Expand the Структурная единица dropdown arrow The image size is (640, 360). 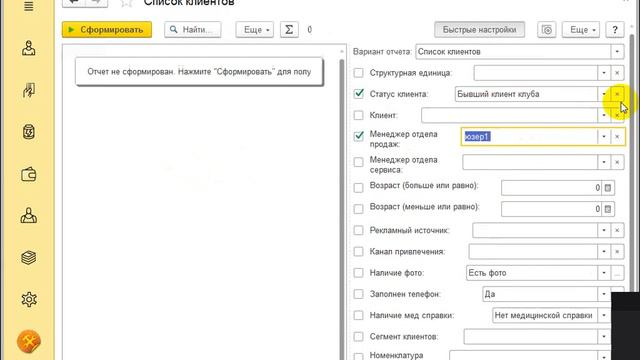point(604,73)
